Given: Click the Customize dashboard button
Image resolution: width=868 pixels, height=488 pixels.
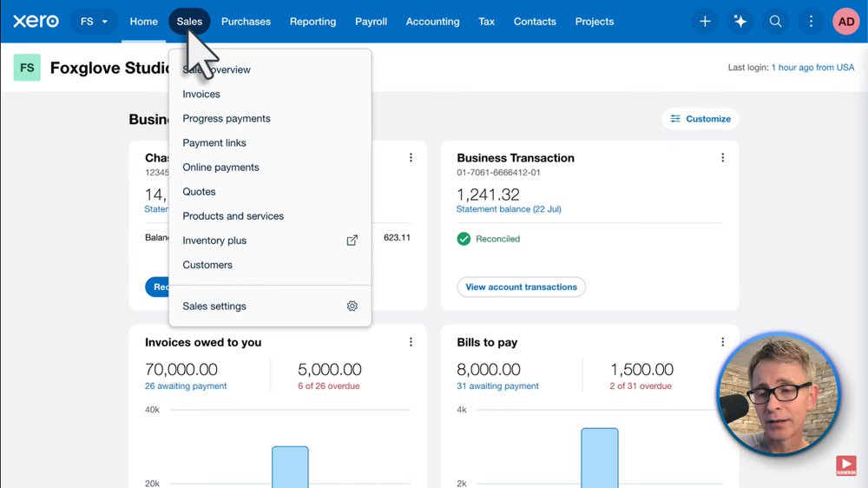Looking at the screenshot, I should 700,119.
